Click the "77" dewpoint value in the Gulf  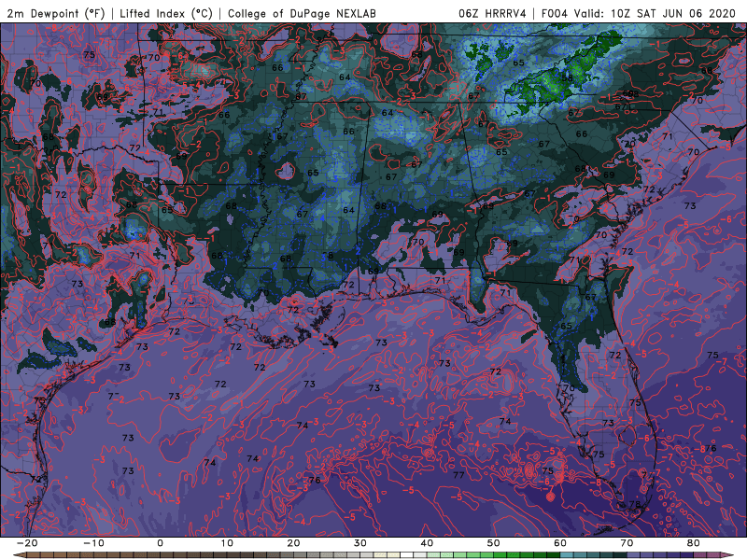(x=458, y=475)
